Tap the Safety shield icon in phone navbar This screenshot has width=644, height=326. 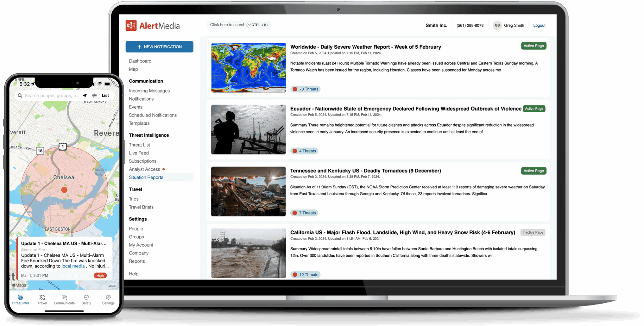pos(86,300)
